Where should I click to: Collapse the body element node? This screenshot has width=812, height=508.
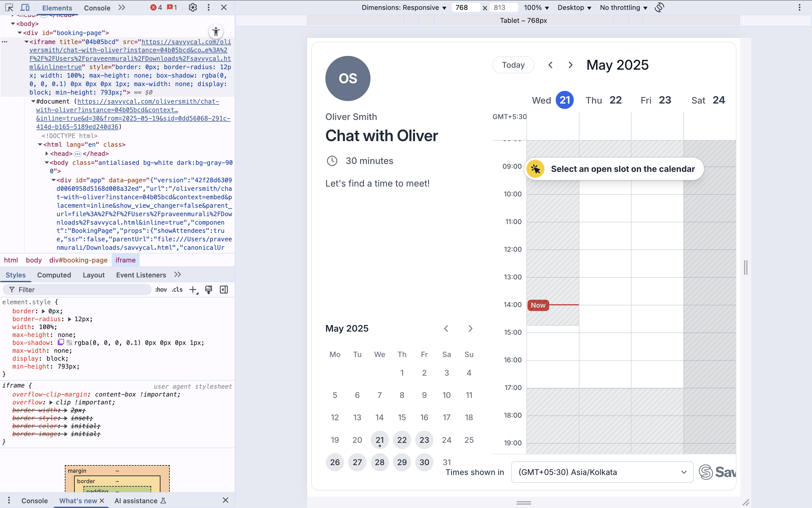pos(13,24)
